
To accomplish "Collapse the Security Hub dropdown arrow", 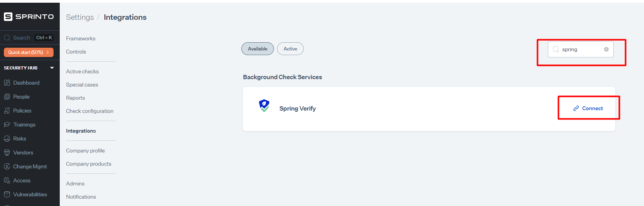I will point(52,68).
